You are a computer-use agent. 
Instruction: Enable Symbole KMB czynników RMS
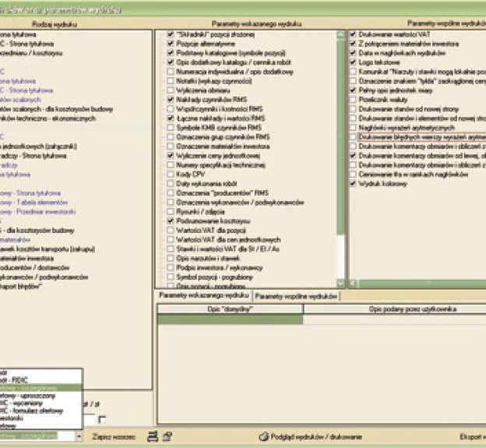click(x=171, y=128)
